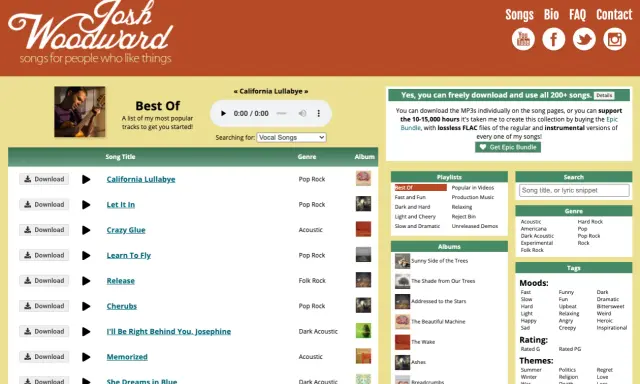This screenshot has height=384, width=640.
Task: Choose the Politics theme tag
Action: coord(567,370)
